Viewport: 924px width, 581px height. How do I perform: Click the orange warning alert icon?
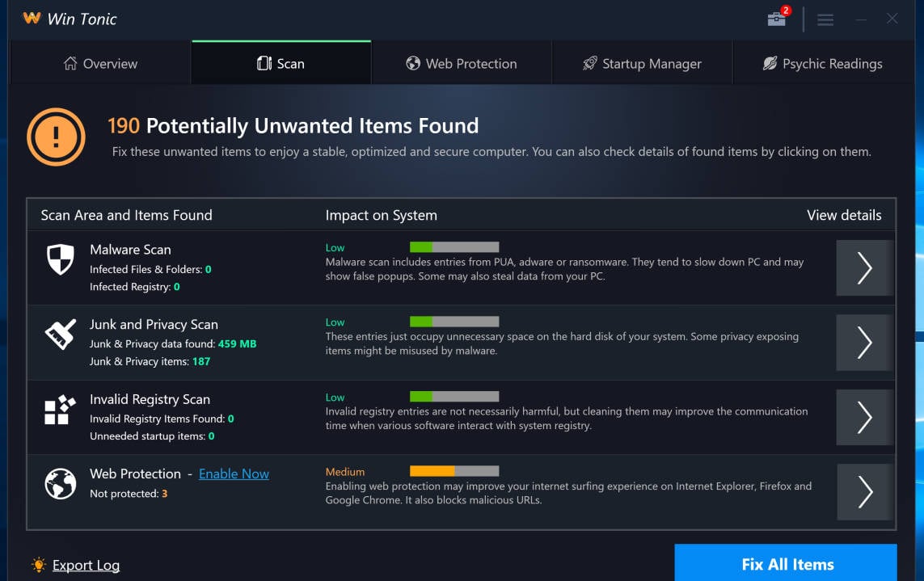56,137
